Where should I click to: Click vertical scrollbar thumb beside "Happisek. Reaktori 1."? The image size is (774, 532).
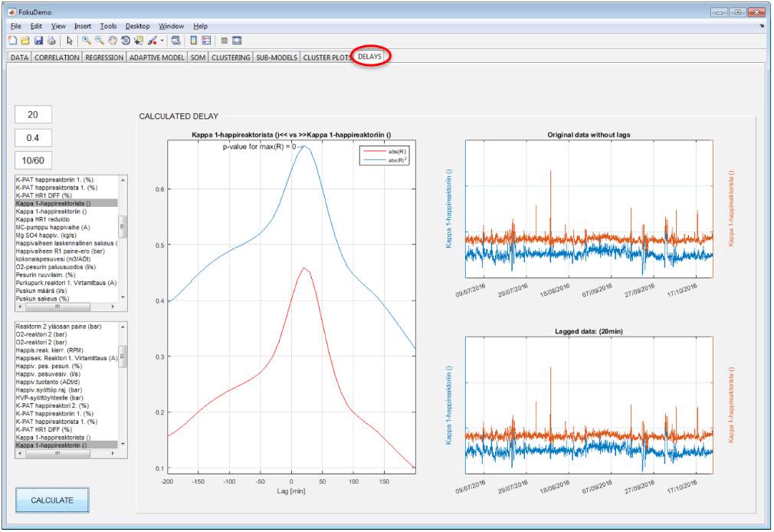(123, 356)
